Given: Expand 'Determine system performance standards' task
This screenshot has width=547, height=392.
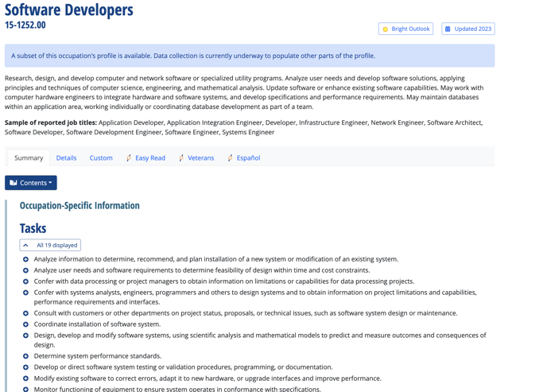Looking at the screenshot, I should pyautogui.click(x=25, y=356).
